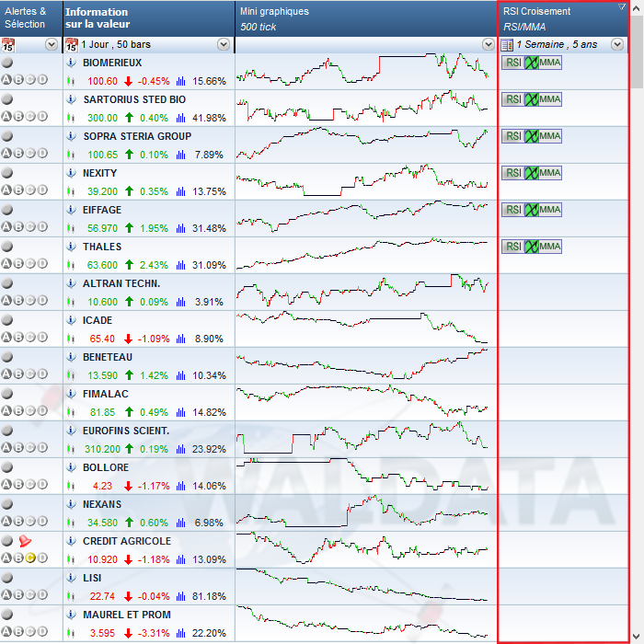Image resolution: width=644 pixels, height=644 pixels.
Task: Click RSI/MMA crossing signal for SARTORIUS STED BIO
Action: pos(532,99)
